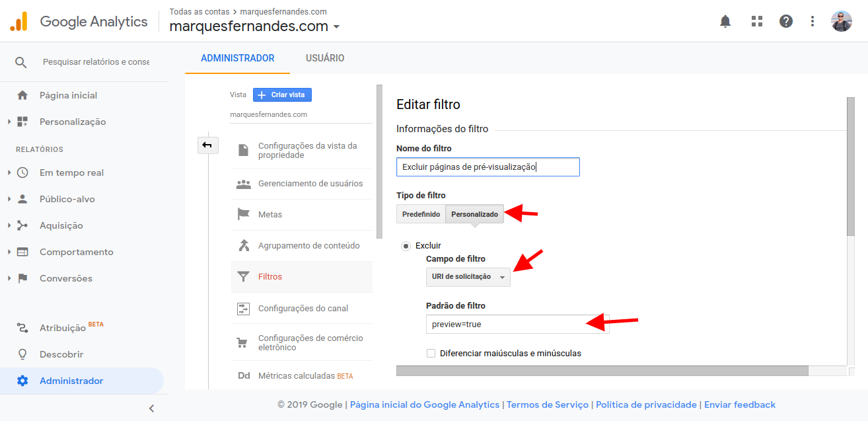Click the document icon for Configurações da vista
The width and height of the screenshot is (868, 421).
[243, 150]
